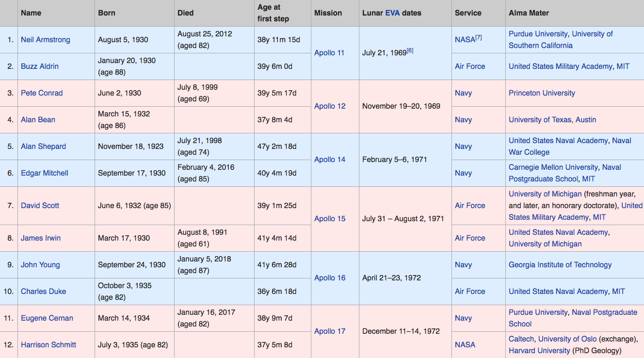Screen dimensions: 644x358
Task: Click Navy in Pete Conrad's row
Action: (x=463, y=93)
